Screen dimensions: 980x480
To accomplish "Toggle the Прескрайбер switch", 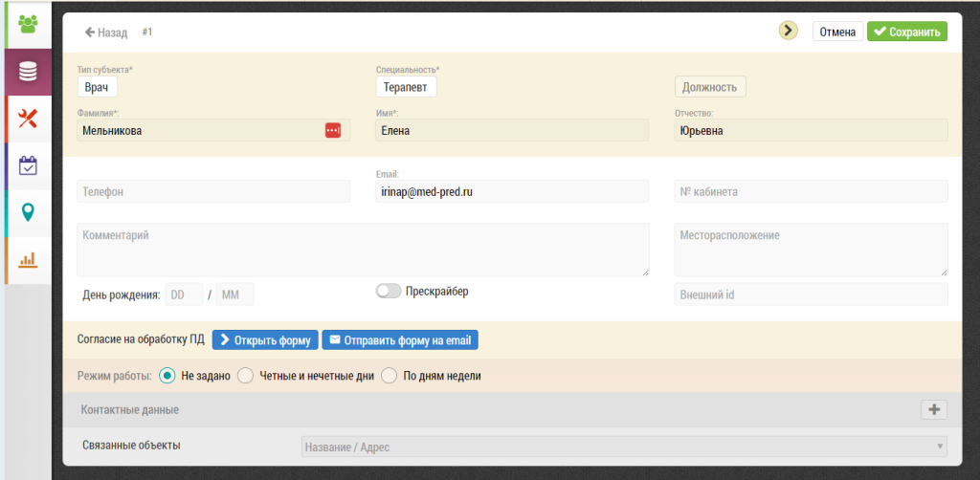I will [389, 291].
